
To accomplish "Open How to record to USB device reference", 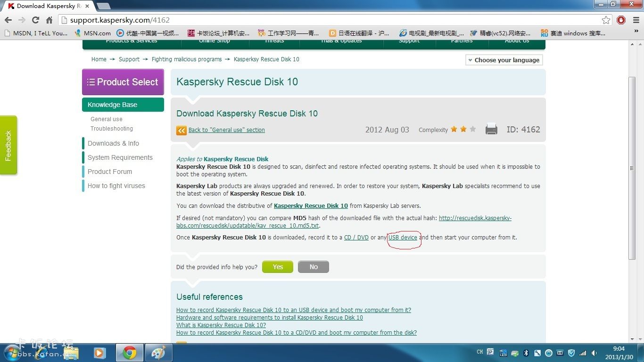I will (294, 310).
